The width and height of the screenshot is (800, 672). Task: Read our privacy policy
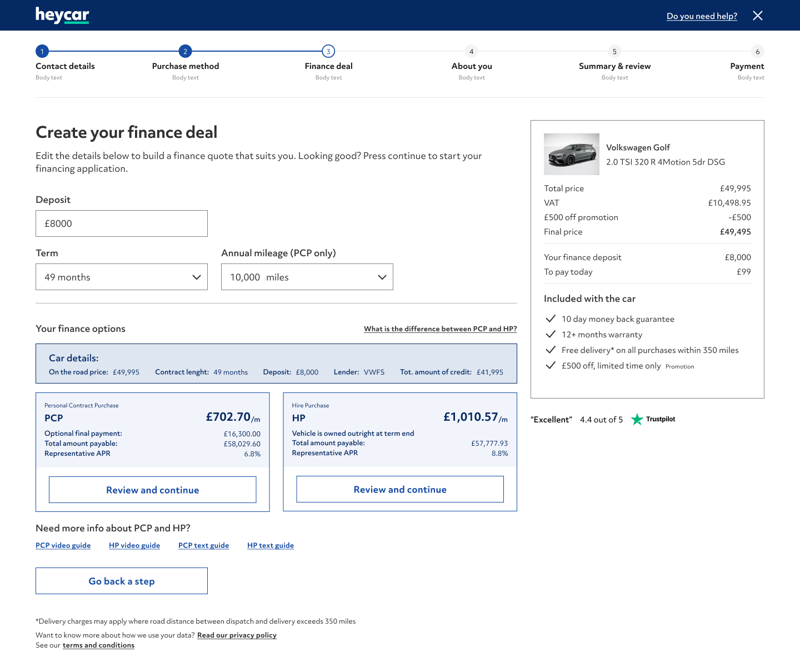[x=237, y=635]
